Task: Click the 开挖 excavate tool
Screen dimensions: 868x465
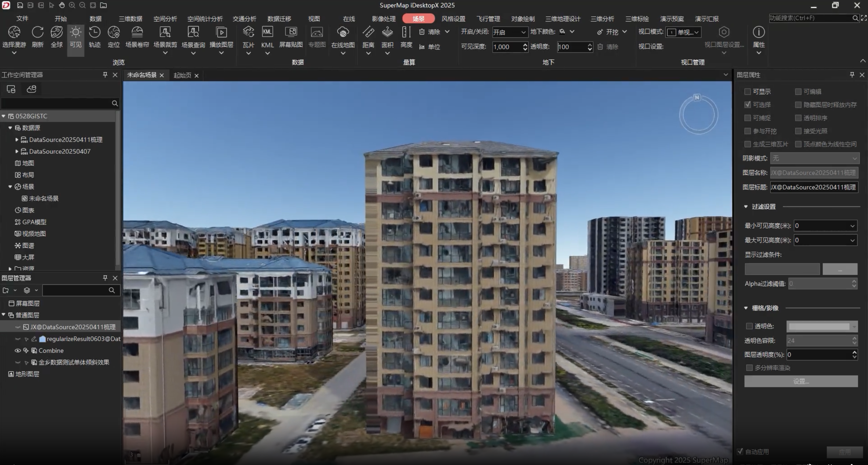Action: point(608,32)
